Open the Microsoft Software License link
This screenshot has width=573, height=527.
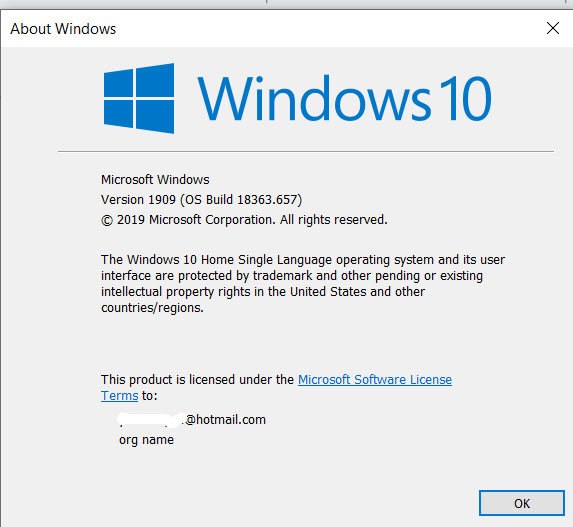pos(375,379)
